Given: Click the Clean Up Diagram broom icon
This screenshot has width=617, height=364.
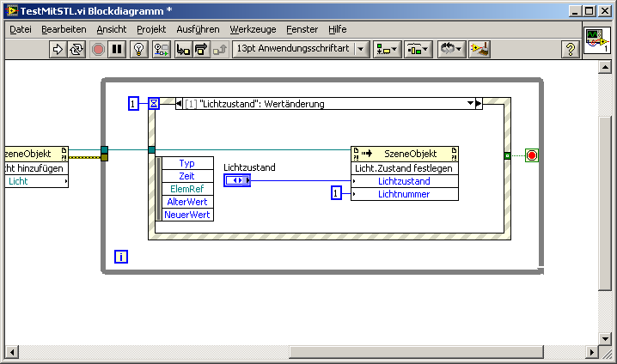Looking at the screenshot, I should 480,49.
